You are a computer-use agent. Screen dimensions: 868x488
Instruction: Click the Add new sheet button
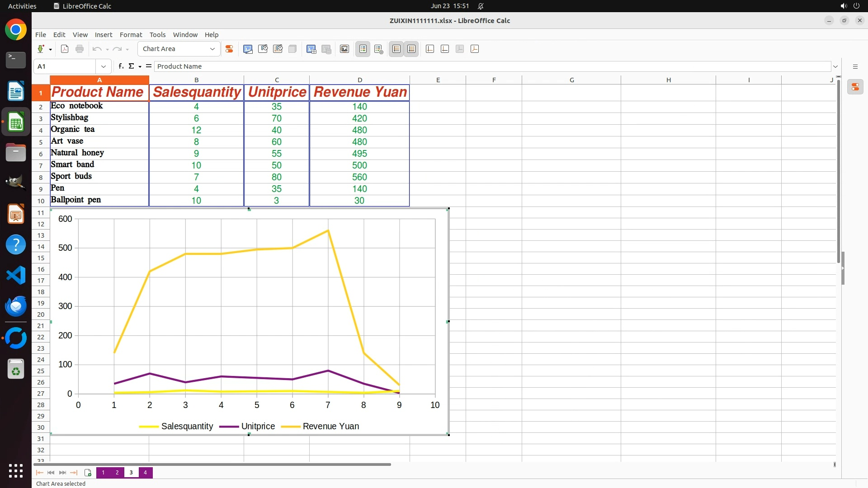[x=88, y=473]
